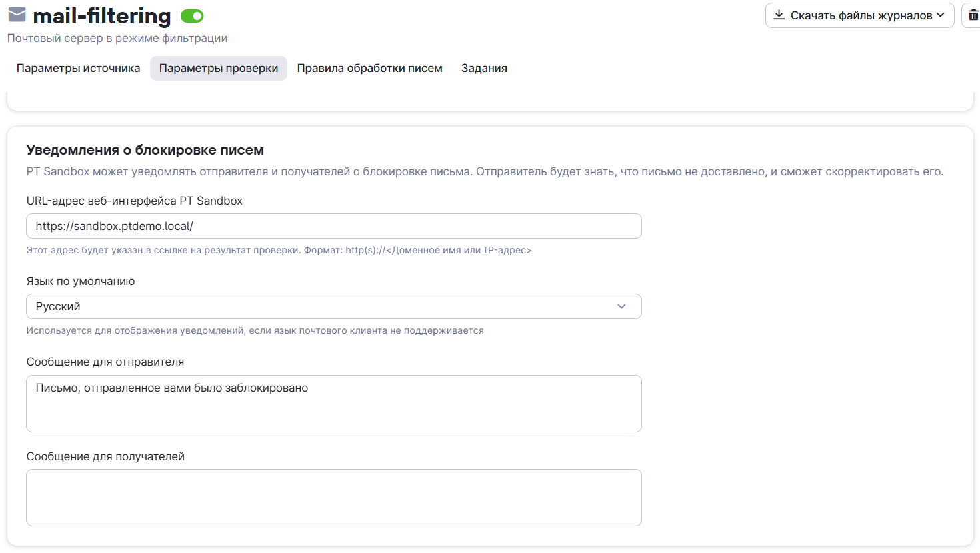Click the "Язык по умолчанию" field label

tap(81, 281)
